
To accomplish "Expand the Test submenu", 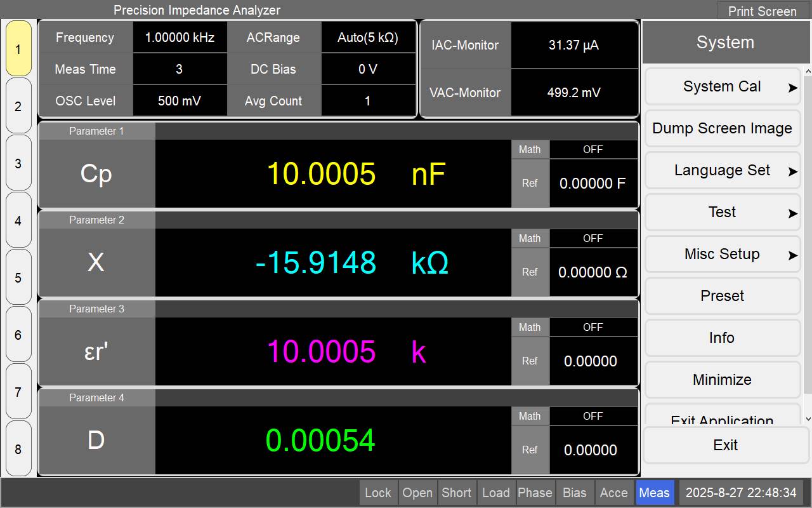I will pos(723,213).
